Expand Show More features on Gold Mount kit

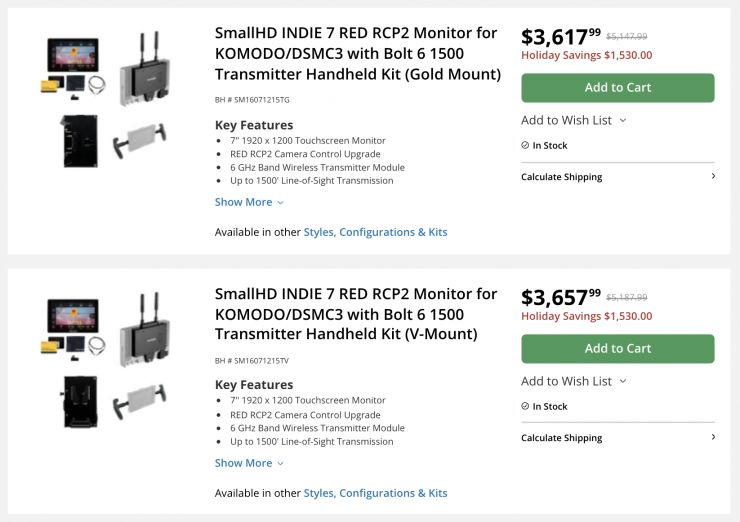pyautogui.click(x=249, y=202)
